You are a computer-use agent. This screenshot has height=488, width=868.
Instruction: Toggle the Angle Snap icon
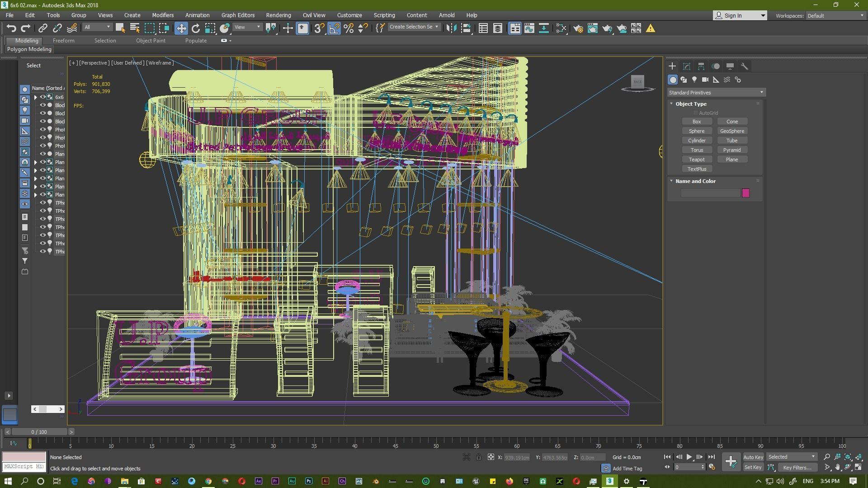click(x=334, y=28)
